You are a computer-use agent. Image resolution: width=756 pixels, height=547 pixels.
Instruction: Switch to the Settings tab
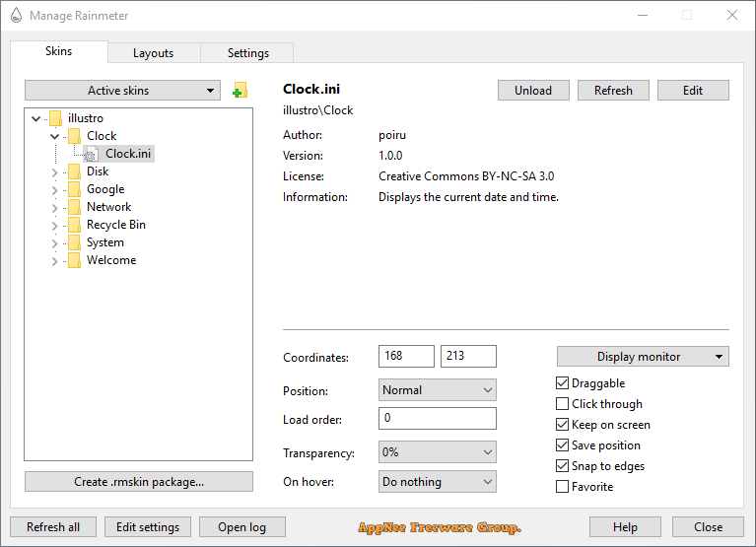247,53
